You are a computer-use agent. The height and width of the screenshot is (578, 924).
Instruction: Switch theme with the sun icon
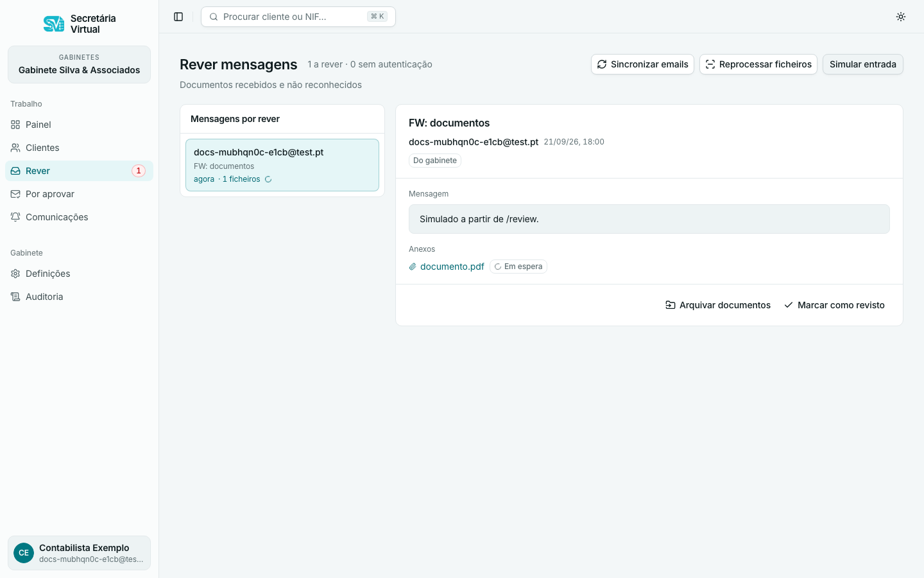[901, 17]
